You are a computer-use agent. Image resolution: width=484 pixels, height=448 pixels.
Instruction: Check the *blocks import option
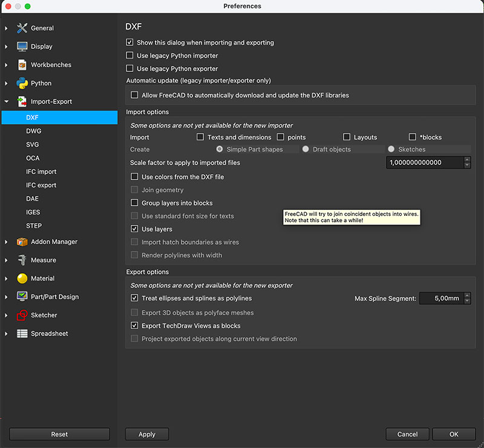(x=413, y=137)
